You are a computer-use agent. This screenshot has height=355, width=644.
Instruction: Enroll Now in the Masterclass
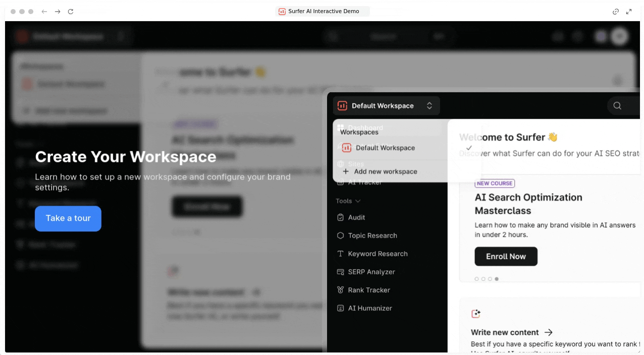(506, 256)
